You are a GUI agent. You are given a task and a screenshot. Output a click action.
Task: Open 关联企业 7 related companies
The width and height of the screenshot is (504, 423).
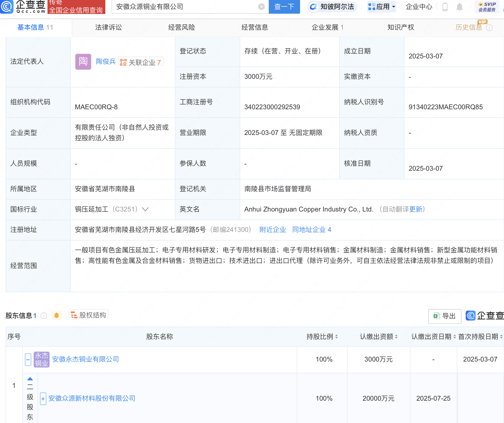coord(141,62)
